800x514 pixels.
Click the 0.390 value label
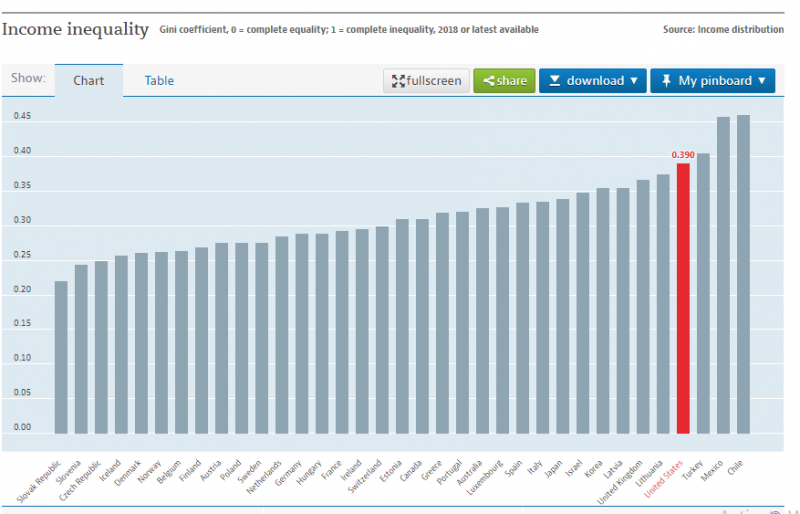(x=683, y=155)
